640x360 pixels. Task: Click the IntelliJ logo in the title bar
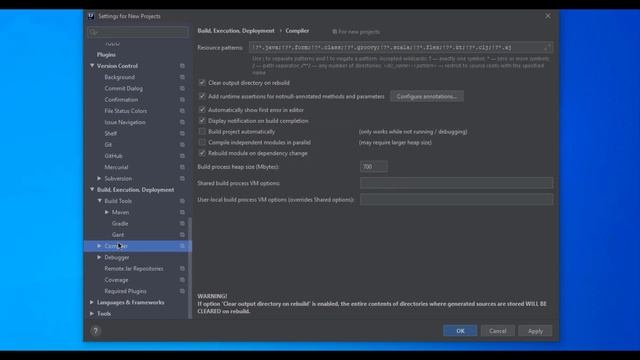[91, 16]
